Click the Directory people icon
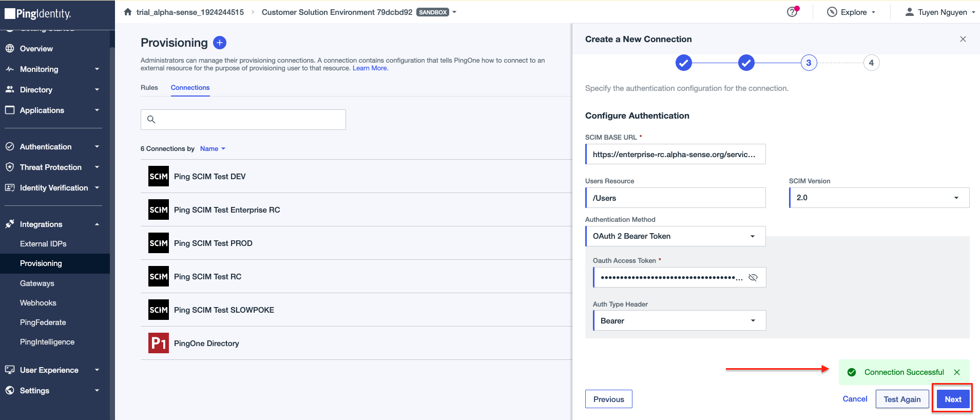Image resolution: width=980 pixels, height=420 pixels. (10, 89)
